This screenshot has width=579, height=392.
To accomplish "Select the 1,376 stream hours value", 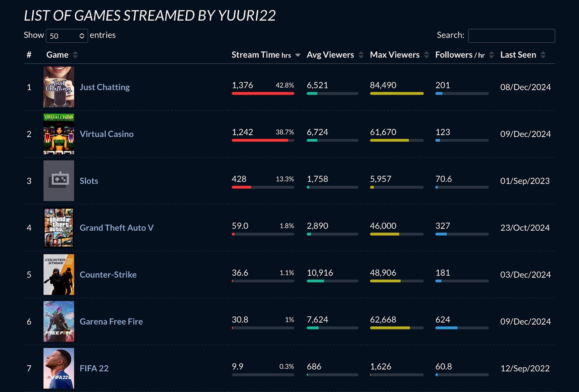I will [x=242, y=85].
